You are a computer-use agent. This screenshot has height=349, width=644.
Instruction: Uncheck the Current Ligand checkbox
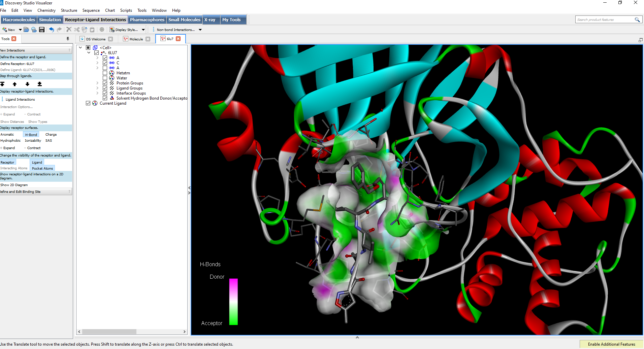(x=88, y=103)
